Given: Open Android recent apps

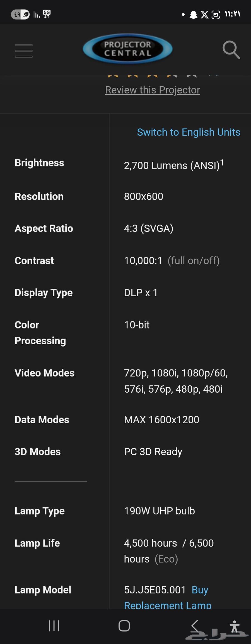Looking at the screenshot, I should tap(54, 626).
